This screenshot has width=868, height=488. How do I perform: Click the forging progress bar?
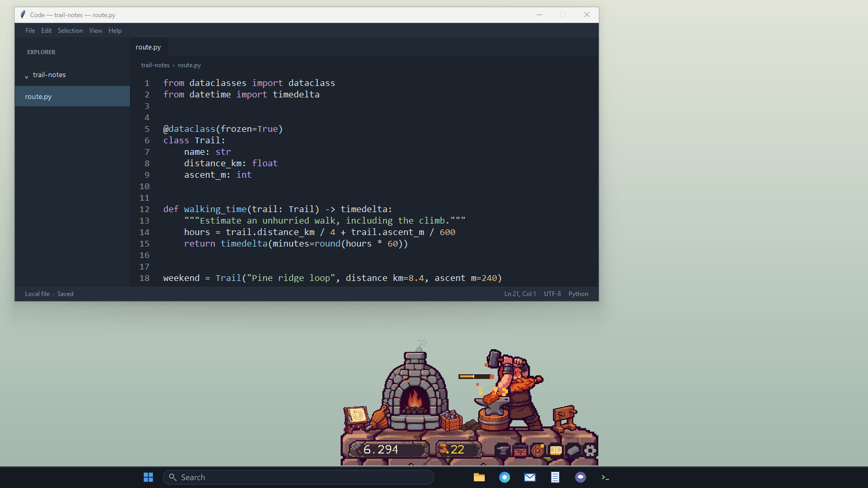coord(476,376)
